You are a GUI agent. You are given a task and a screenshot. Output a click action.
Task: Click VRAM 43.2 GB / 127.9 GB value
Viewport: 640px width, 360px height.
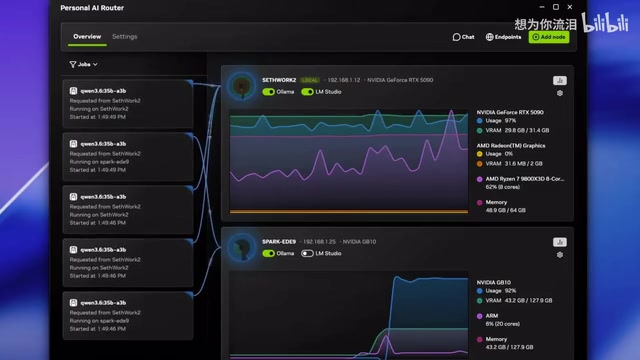pyautogui.click(x=528, y=301)
